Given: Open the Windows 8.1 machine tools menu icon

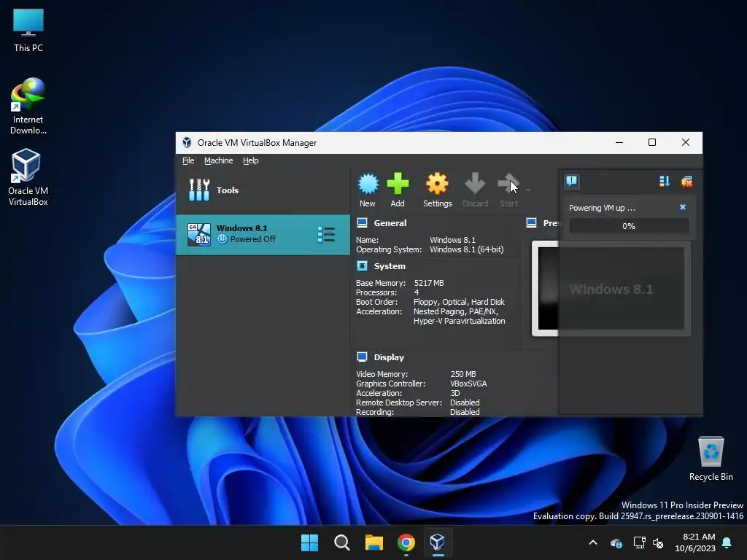Looking at the screenshot, I should click(326, 235).
